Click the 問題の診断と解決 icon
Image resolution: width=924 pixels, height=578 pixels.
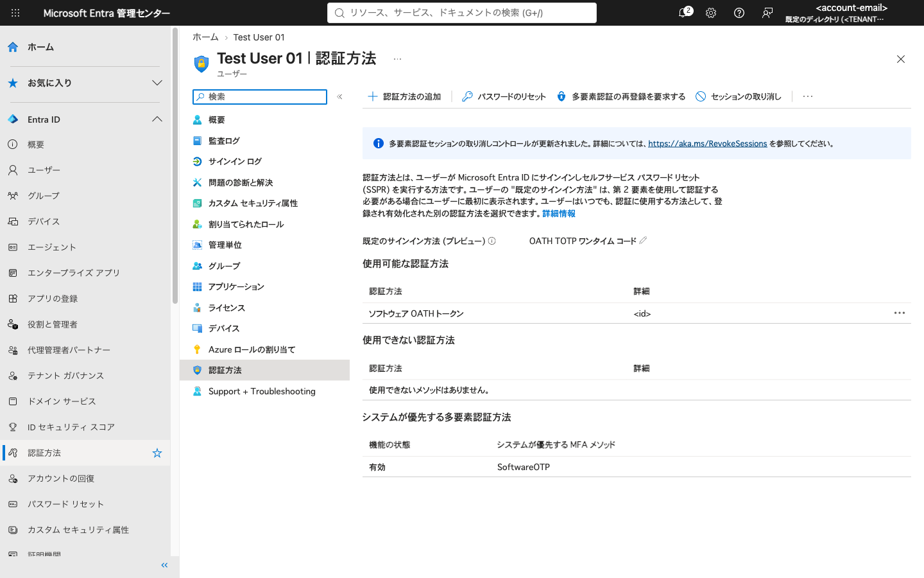tap(197, 182)
